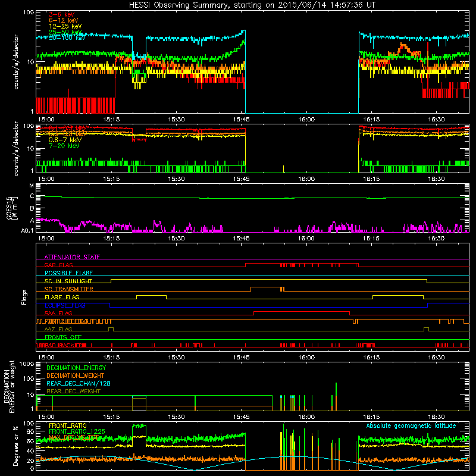The image size is (476, 476).
Task: Click the 'DECIMATION_WEIGHT' legend label
Action: pyautogui.click(x=76, y=375)
